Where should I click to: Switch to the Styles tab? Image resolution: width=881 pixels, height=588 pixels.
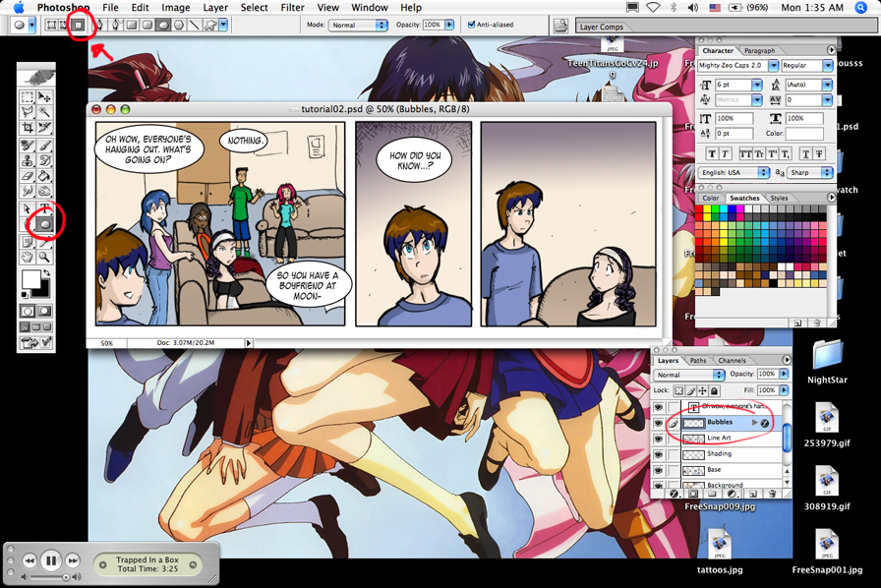click(x=779, y=198)
